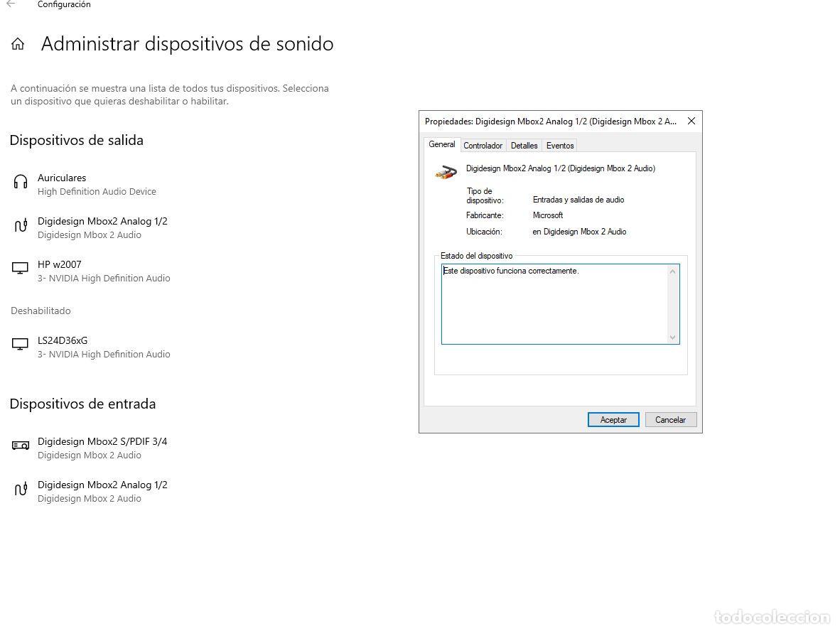Close the Propiedades dialog
The width and height of the screenshot is (840, 631).
coord(691,121)
